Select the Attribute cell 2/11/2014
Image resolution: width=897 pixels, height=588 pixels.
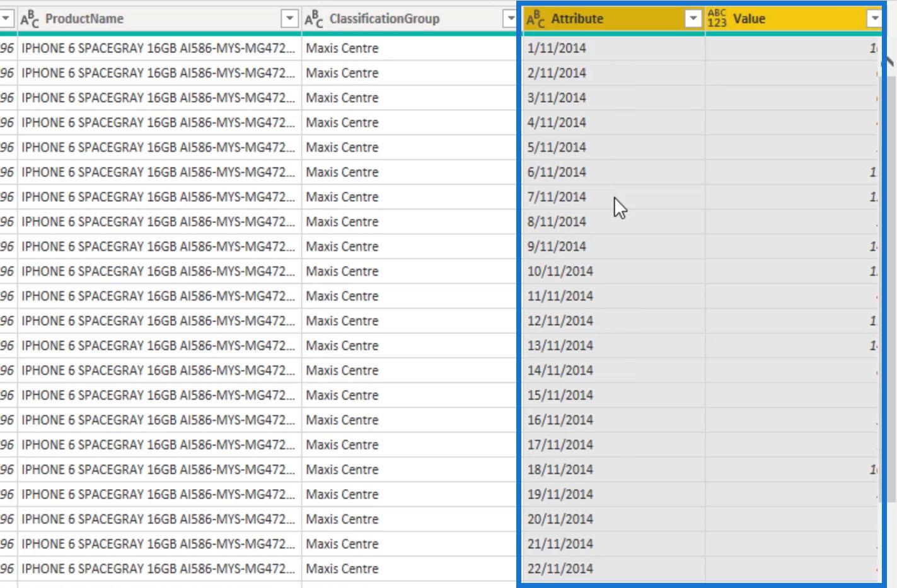(x=613, y=73)
